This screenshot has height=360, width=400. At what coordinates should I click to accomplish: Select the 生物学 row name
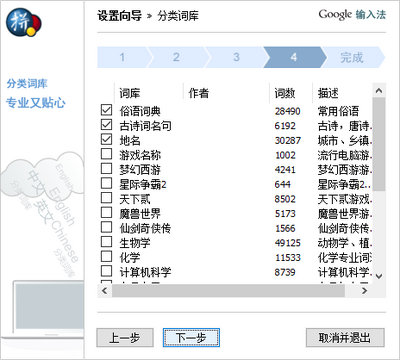point(135,243)
